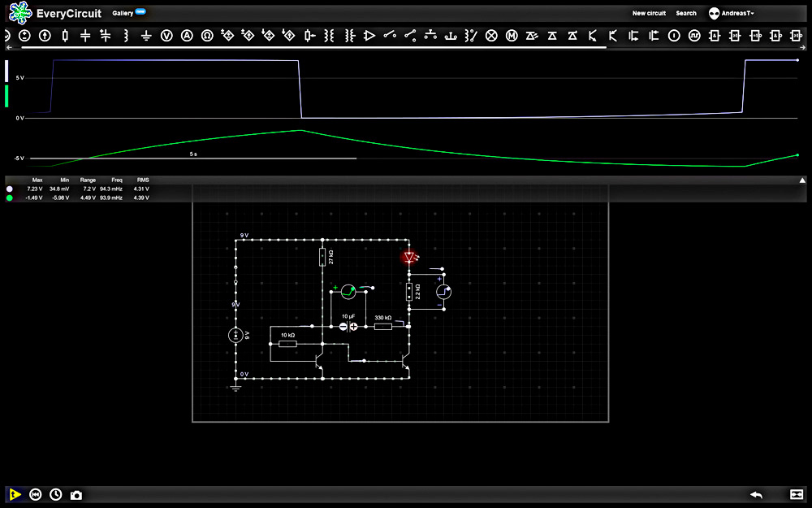The width and height of the screenshot is (812, 508).
Task: Take a snapshot with the camera icon
Action: coord(76,494)
